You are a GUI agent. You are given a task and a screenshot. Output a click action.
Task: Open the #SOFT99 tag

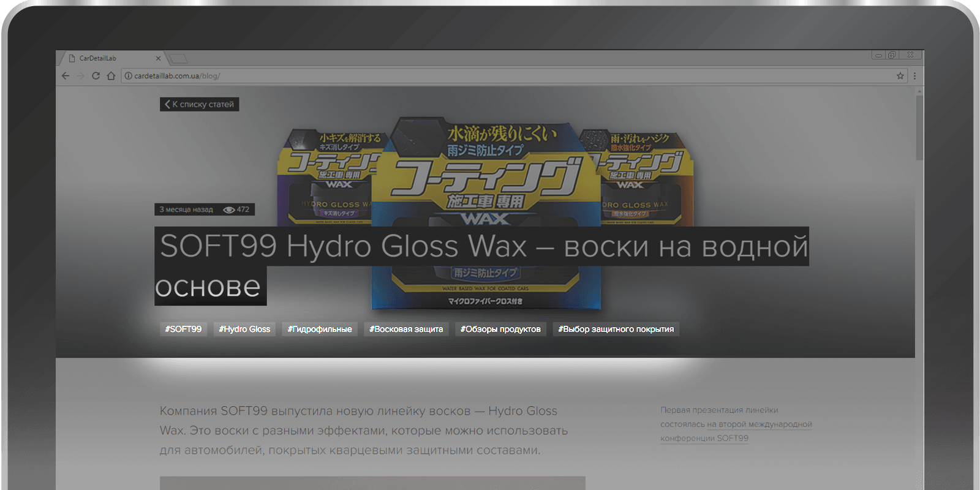pos(183,329)
